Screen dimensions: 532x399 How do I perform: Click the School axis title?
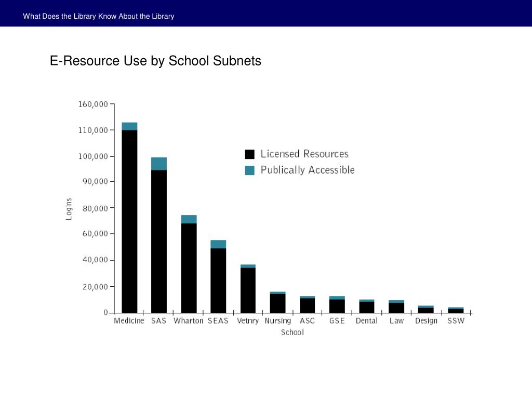point(292,332)
